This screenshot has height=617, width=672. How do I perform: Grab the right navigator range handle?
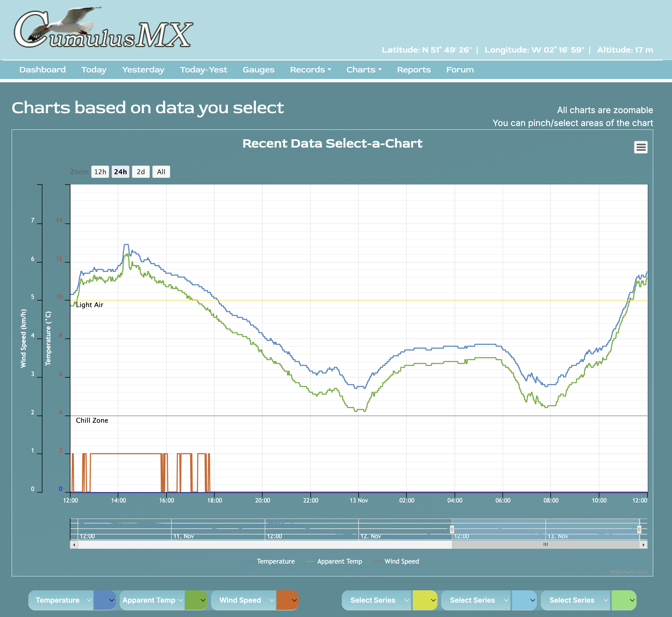639,529
